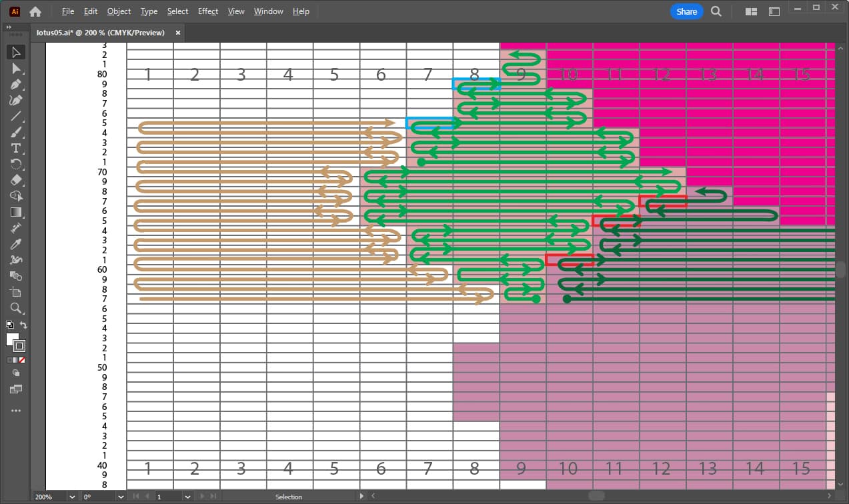849x504 pixels.
Task: Click the blue Share button
Action: click(x=686, y=11)
